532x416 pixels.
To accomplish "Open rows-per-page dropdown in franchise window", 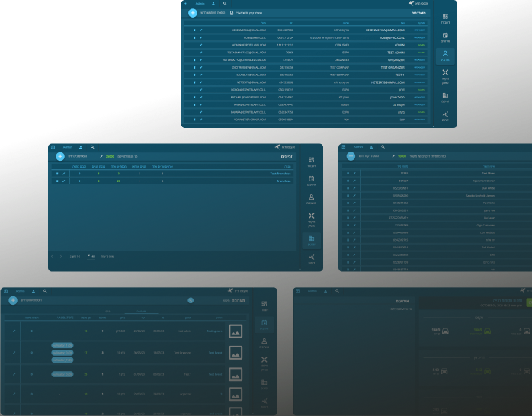I will (91, 256).
